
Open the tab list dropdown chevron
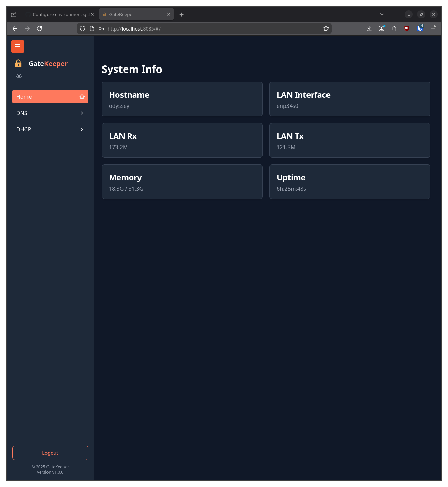382,14
